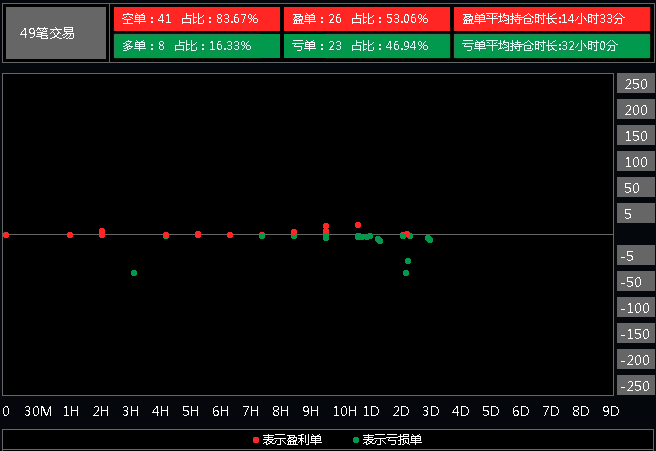Click the 5H time axis label
The width and height of the screenshot is (656, 451).
[x=190, y=411]
